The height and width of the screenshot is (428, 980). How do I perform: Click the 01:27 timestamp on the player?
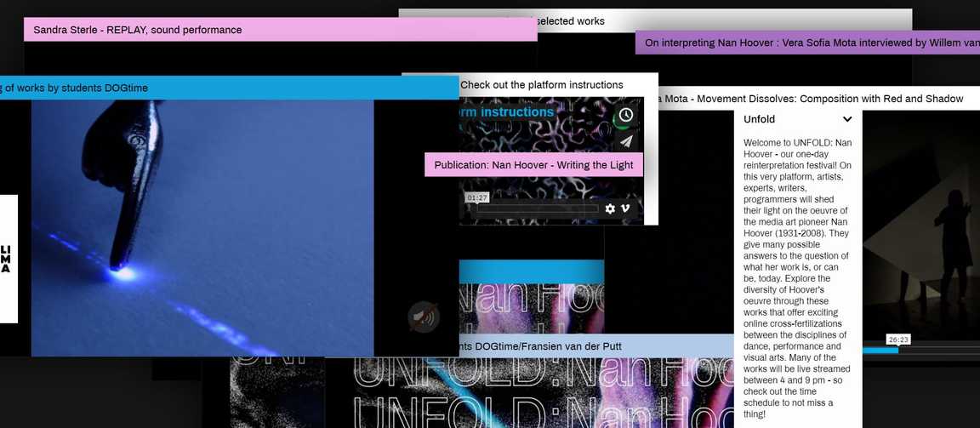coord(477,198)
